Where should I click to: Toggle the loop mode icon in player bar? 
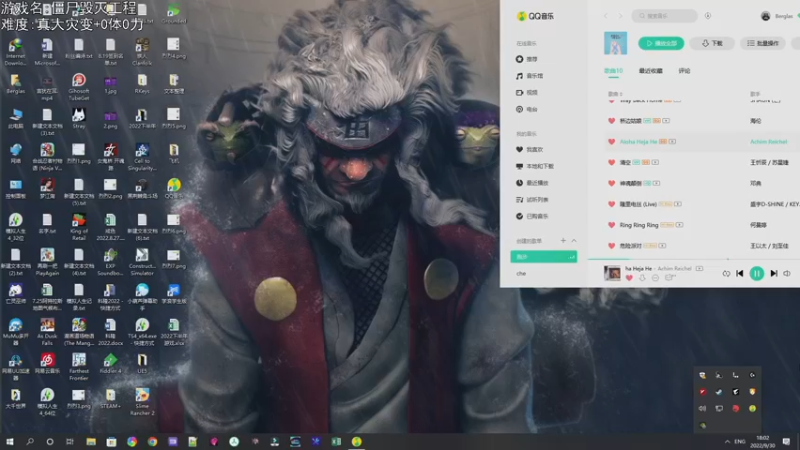[726, 273]
